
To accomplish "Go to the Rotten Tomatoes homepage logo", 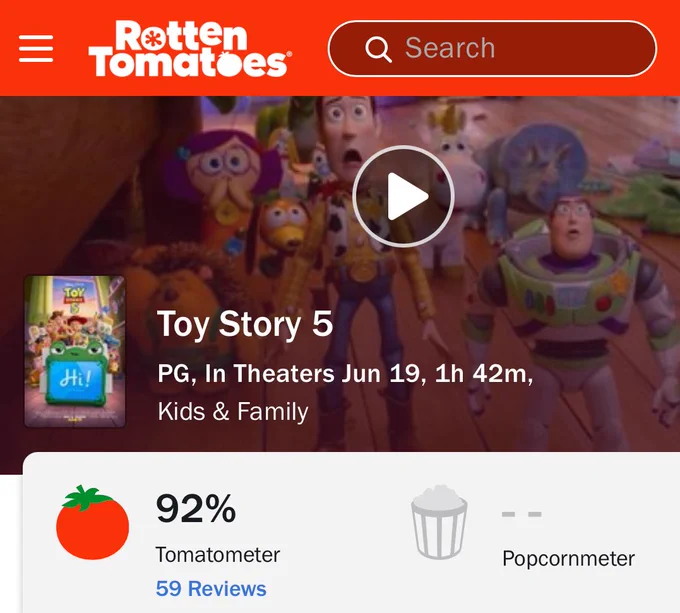I will (190, 49).
